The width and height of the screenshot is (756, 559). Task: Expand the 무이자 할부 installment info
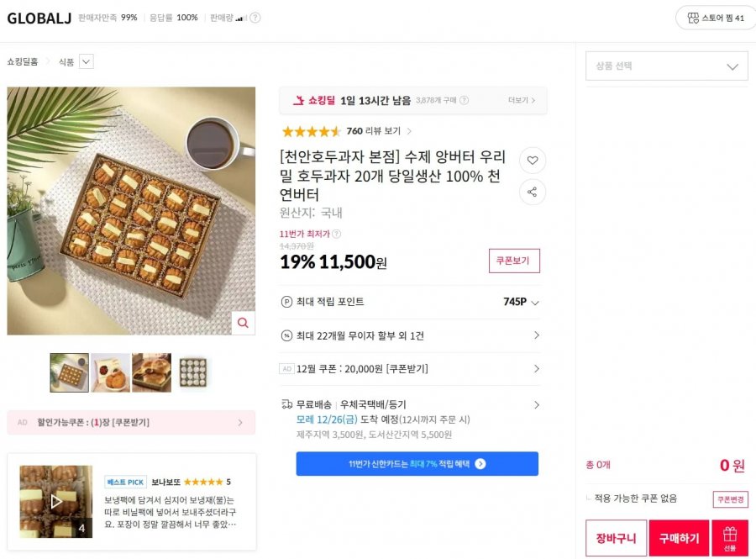click(536, 335)
